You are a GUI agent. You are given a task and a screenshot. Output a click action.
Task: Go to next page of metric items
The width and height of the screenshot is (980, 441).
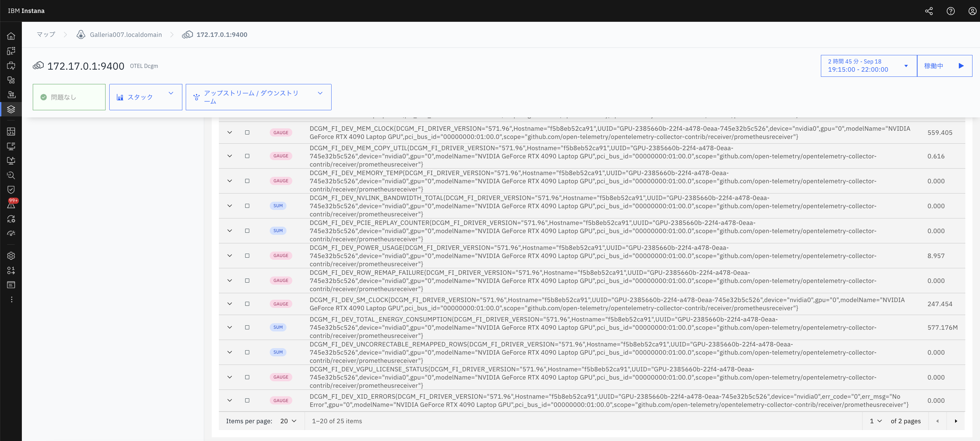[956, 421]
